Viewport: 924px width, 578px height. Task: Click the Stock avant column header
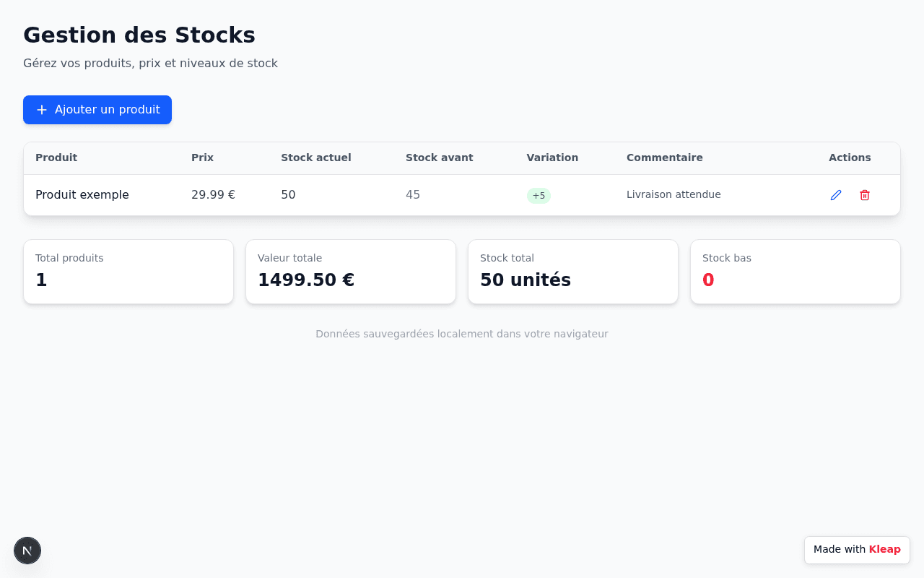tap(440, 158)
